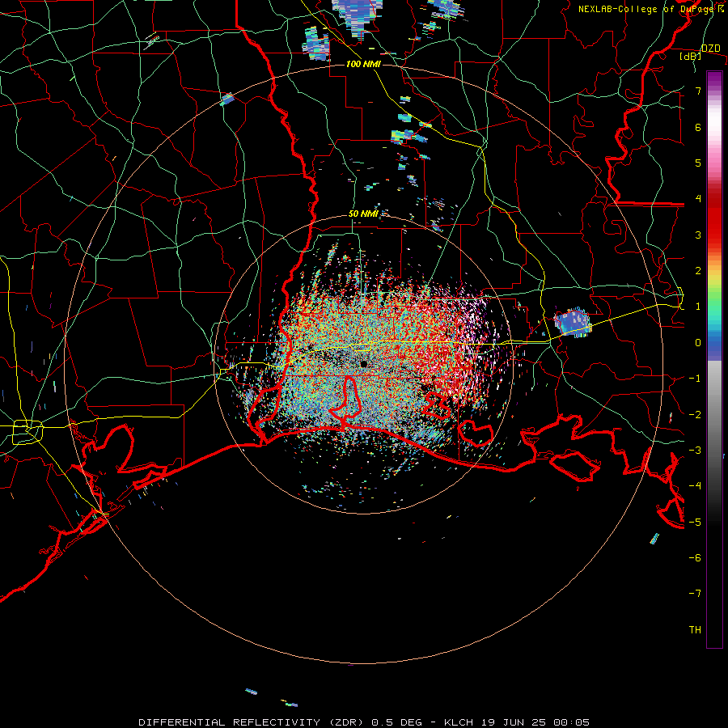Click the "100 NMI" range ring label
Screen dimensions: 728x728
[x=363, y=64]
